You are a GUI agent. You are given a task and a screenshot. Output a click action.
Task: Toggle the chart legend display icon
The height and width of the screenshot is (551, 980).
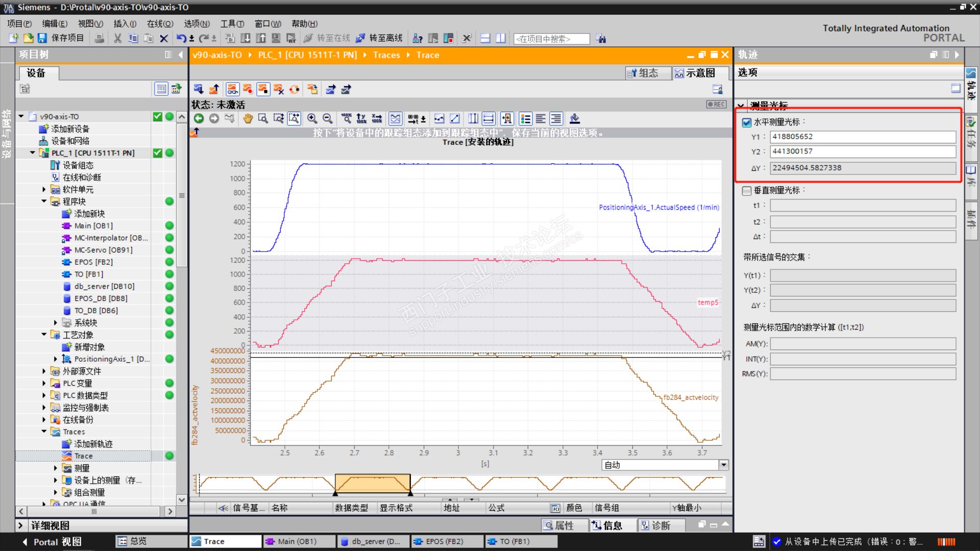525,119
